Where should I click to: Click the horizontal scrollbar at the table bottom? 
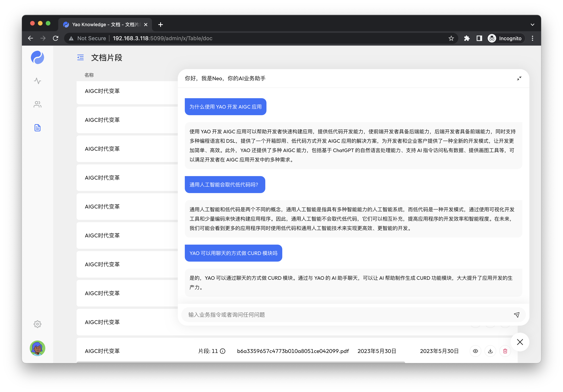[240, 362]
